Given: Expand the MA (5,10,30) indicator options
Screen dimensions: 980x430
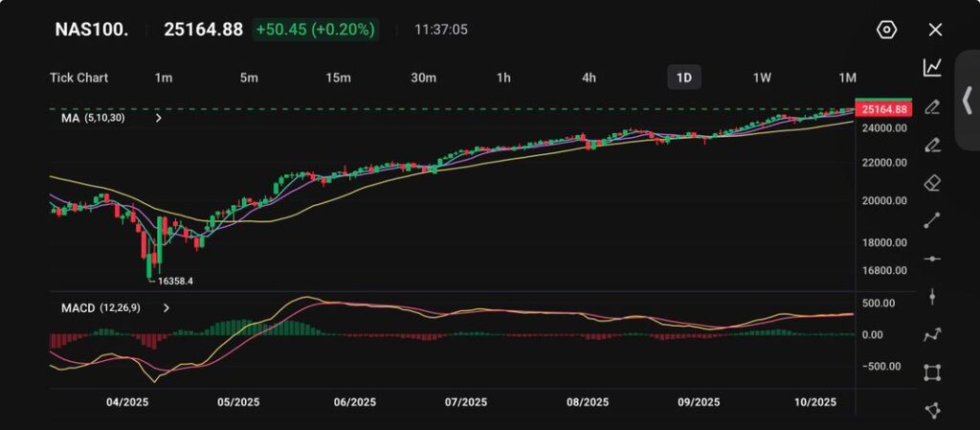Looking at the screenshot, I should click(158, 119).
